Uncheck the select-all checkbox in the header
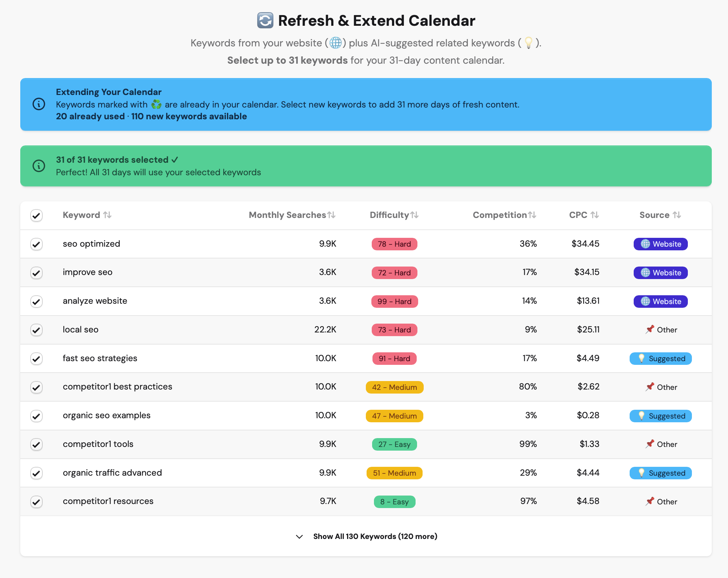The height and width of the screenshot is (578, 728). (x=36, y=215)
